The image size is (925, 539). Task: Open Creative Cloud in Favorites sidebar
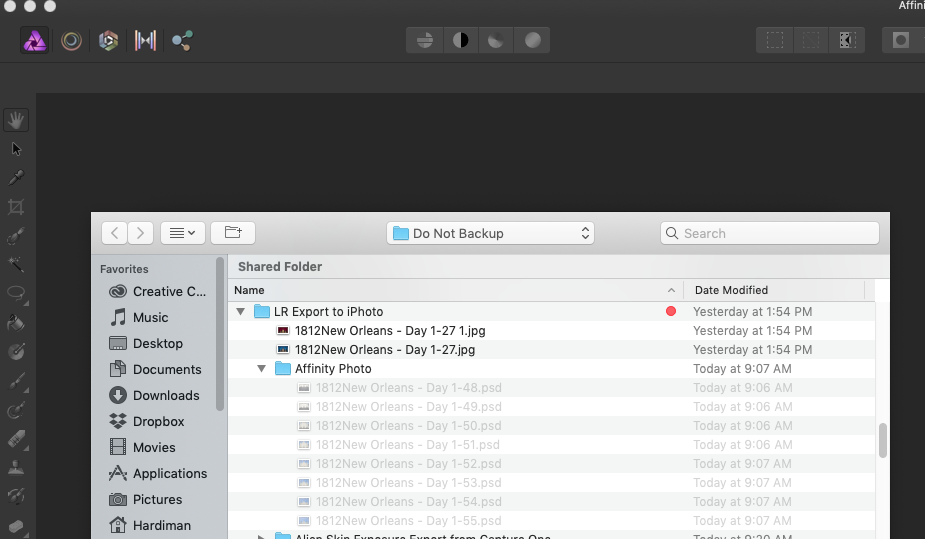pyautogui.click(x=158, y=291)
